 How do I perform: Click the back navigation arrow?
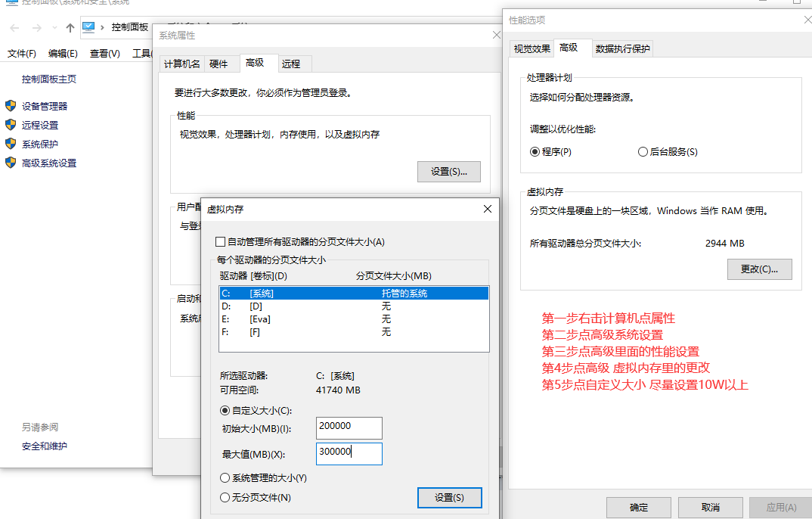14,27
